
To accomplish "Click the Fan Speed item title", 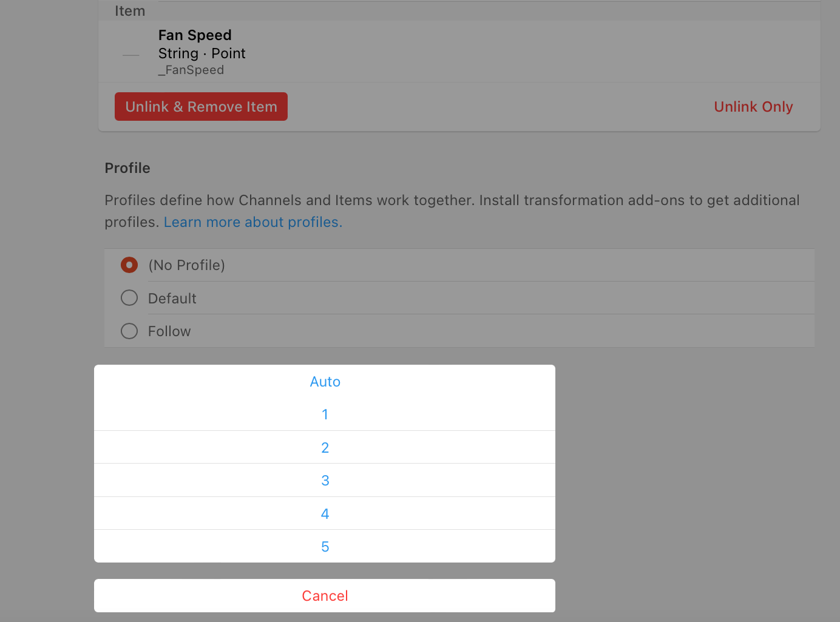I will pyautogui.click(x=195, y=35).
